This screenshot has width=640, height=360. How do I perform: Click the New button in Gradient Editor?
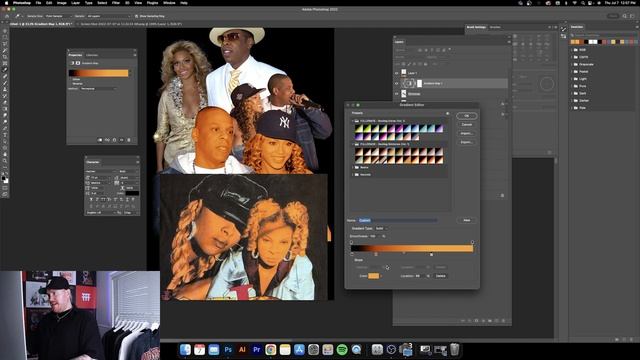(467, 220)
